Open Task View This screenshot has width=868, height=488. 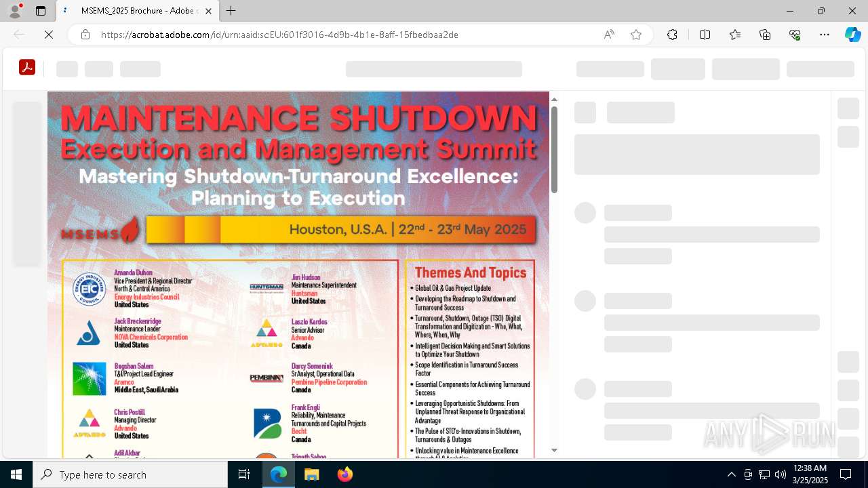(244, 474)
